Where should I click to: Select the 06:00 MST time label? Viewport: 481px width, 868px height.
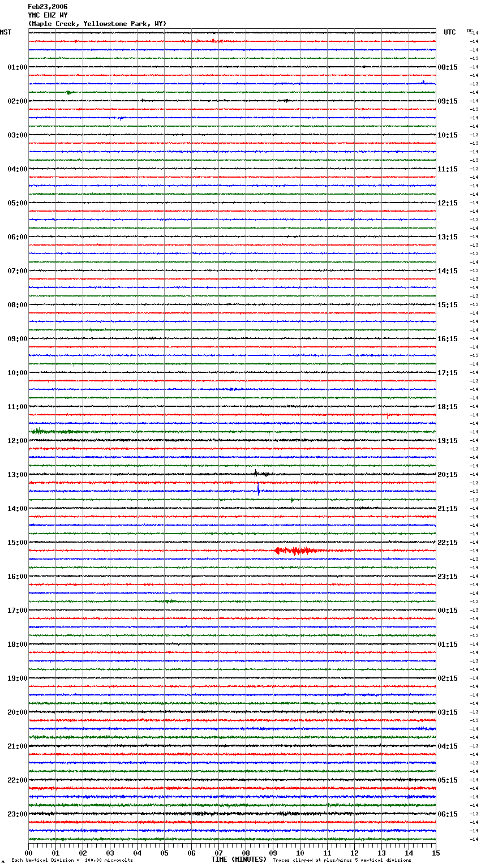[x=18, y=237]
